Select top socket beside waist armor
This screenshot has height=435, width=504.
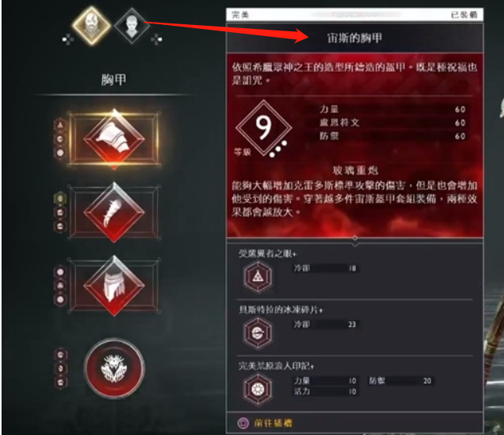pos(60,272)
